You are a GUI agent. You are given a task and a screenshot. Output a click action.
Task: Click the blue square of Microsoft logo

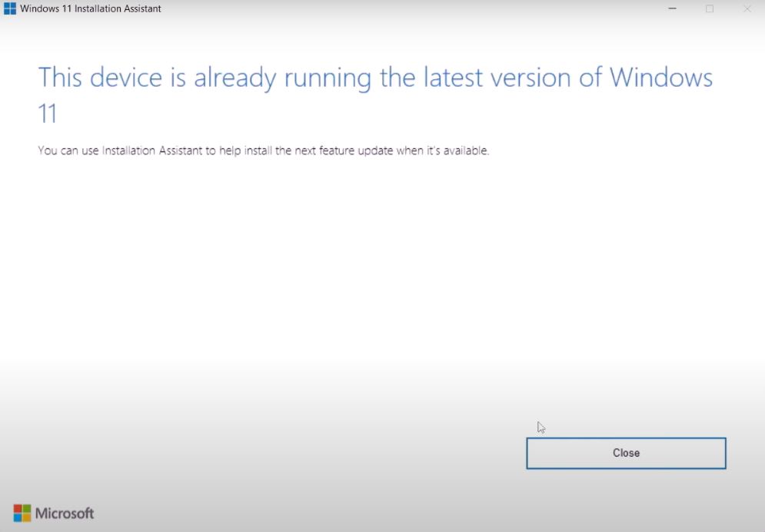point(18,517)
